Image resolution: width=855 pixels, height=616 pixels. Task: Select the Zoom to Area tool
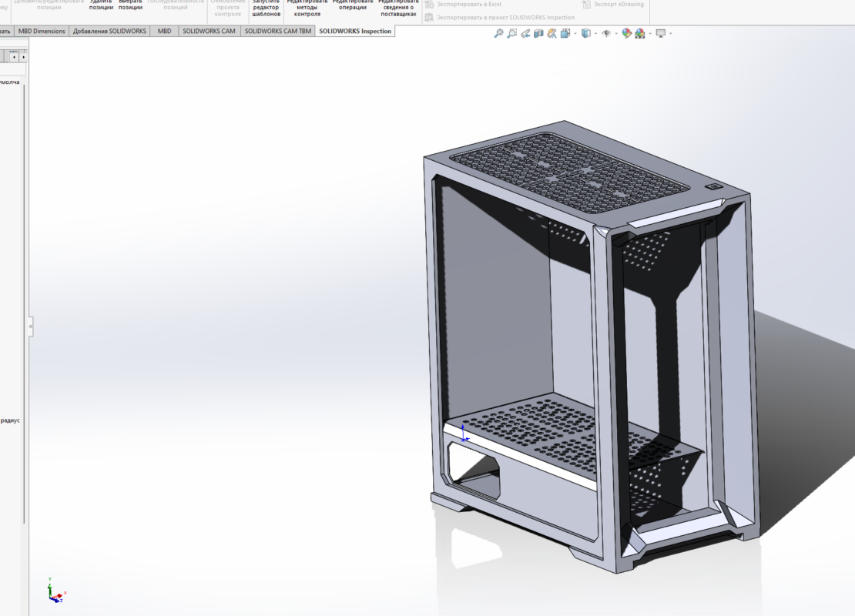pyautogui.click(x=511, y=33)
